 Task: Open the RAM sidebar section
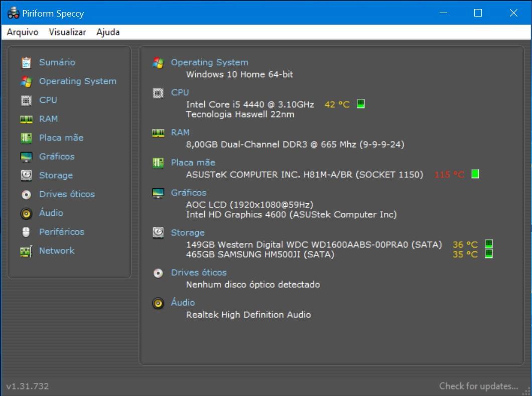[x=49, y=119]
